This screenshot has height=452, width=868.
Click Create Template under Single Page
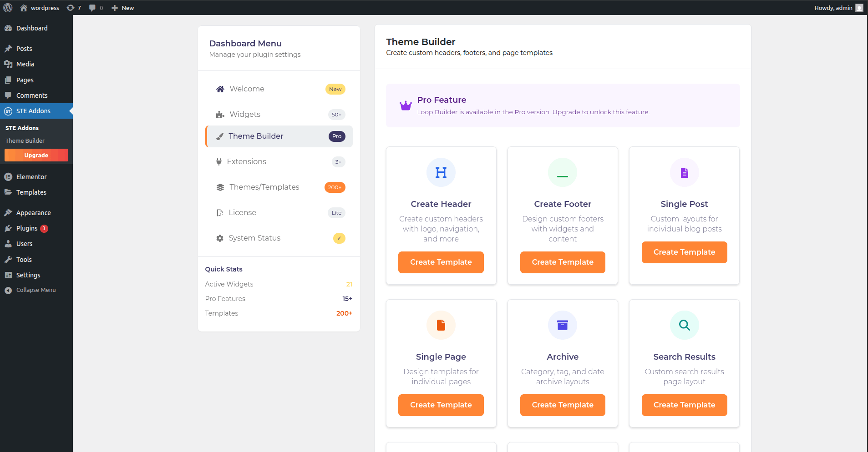[x=441, y=405]
